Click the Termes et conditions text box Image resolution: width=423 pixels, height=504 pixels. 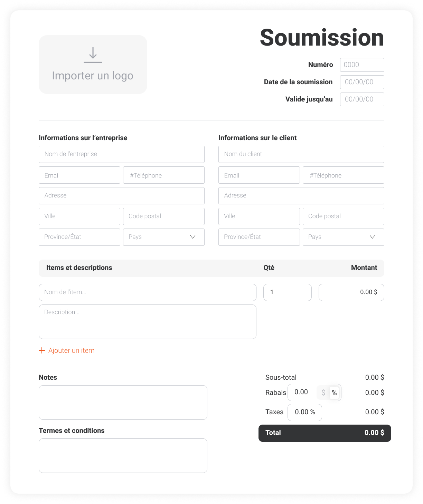[123, 455]
